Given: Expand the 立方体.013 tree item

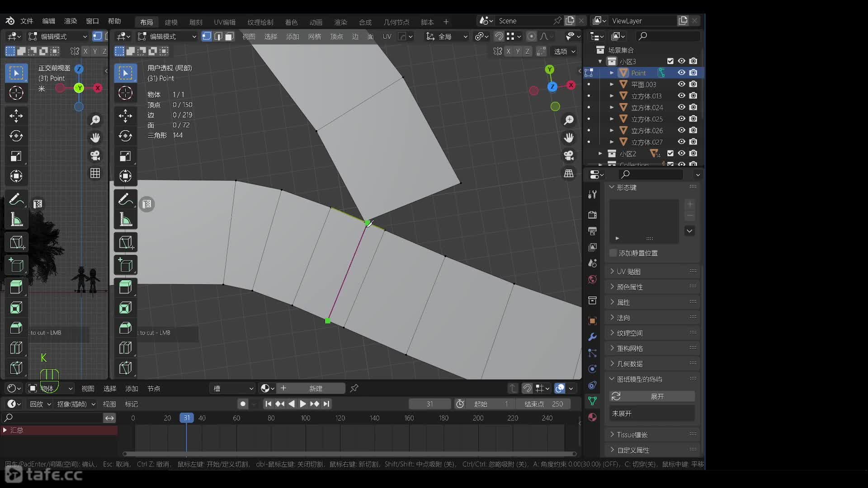Looking at the screenshot, I should (612, 96).
